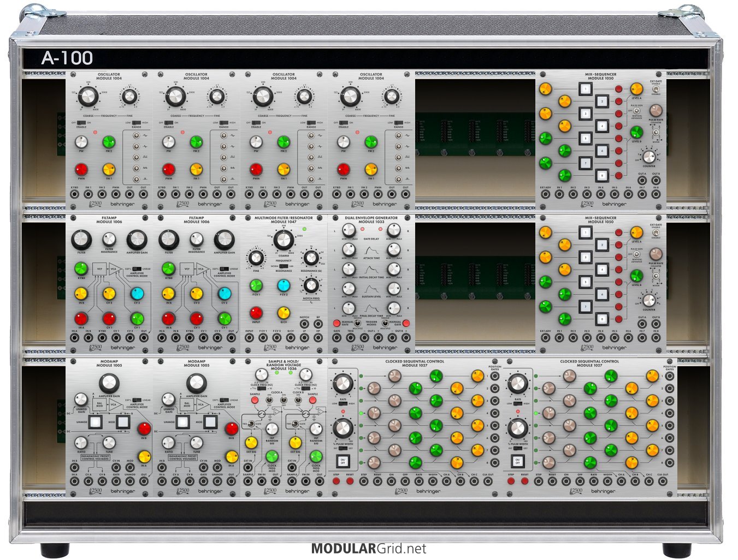Click the OUT A jack on upper Mix-Sequencer

(x=642, y=181)
